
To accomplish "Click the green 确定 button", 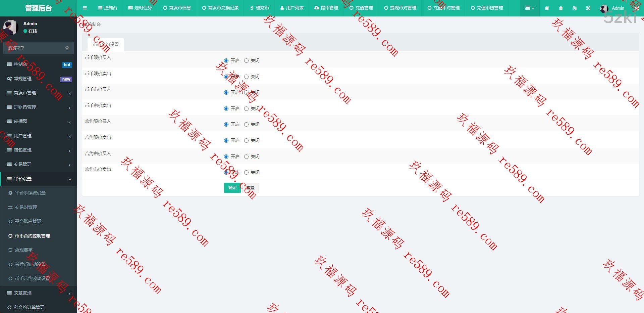I will pyautogui.click(x=232, y=188).
